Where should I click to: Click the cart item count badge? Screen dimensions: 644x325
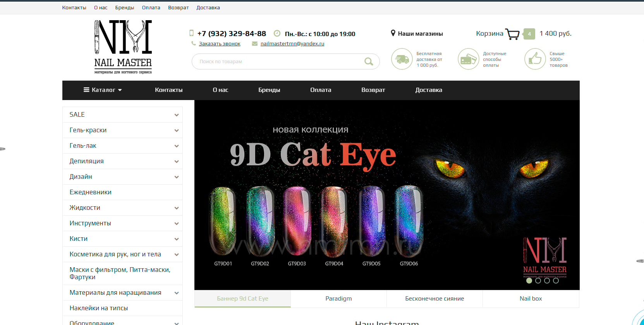click(x=529, y=34)
